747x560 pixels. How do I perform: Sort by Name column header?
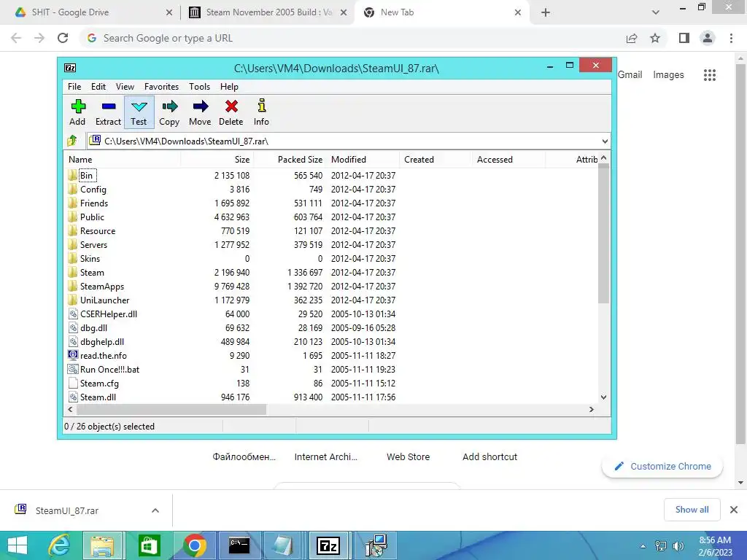[x=123, y=160]
